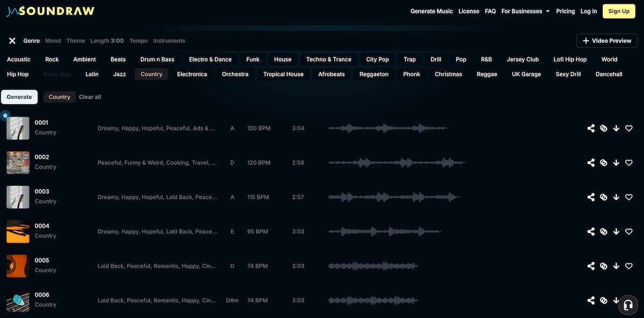This screenshot has height=318, width=644.
Task: Download track 0006
Action: pyautogui.click(x=615, y=300)
